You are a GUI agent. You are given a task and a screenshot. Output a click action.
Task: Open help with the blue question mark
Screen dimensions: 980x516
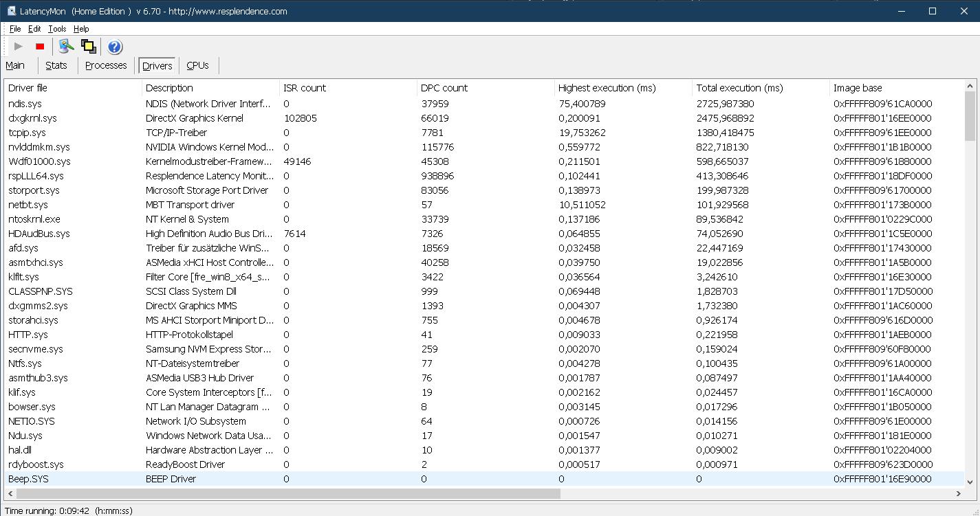click(x=115, y=47)
